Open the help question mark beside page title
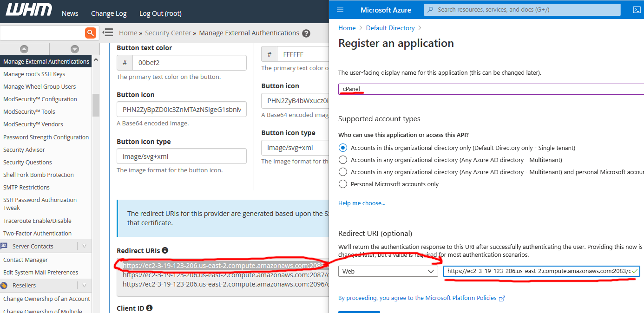This screenshot has width=644, height=313. point(307,33)
